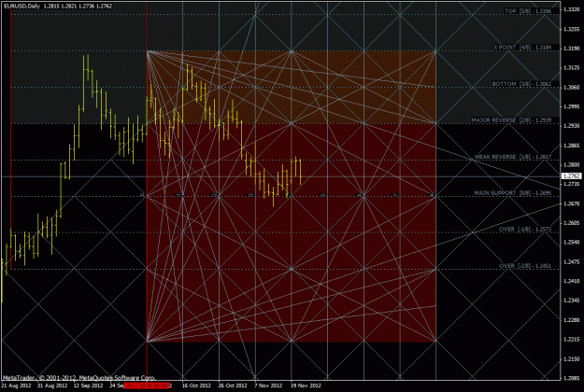Click the 1.2930 price scale value
The height and width of the screenshot is (392, 584).
point(571,126)
